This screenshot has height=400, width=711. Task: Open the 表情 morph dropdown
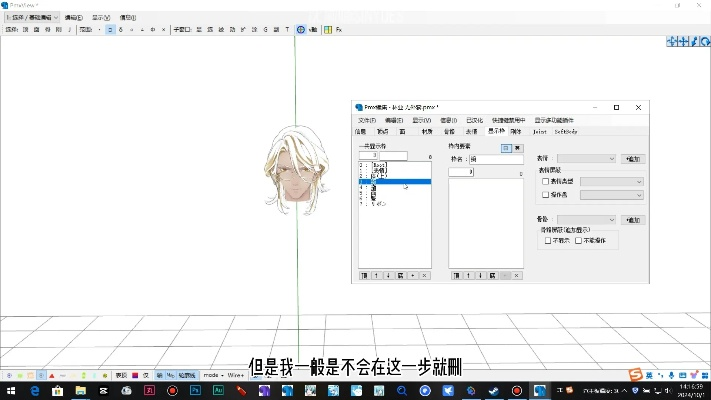[x=588, y=158]
